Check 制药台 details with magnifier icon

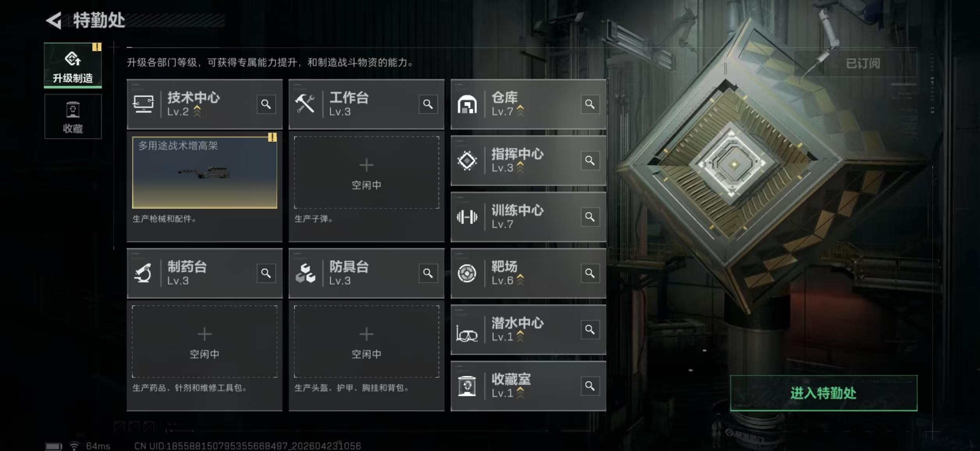pos(266,273)
